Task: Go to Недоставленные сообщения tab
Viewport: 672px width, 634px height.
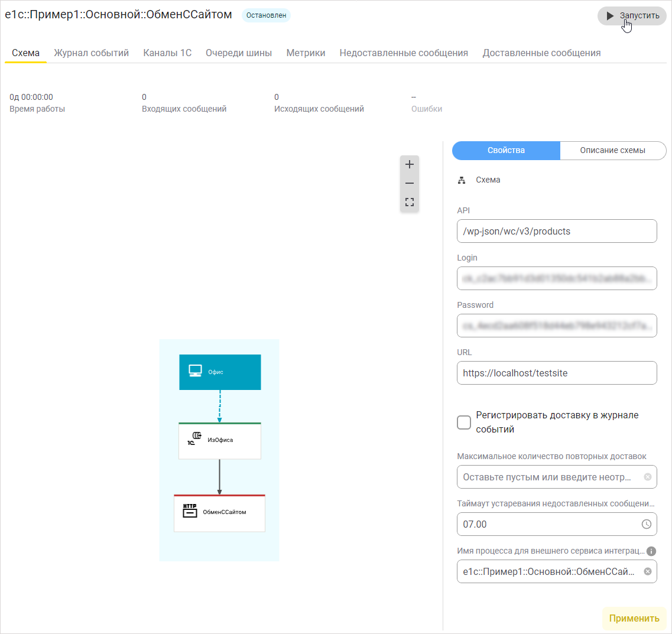Action: 404,53
